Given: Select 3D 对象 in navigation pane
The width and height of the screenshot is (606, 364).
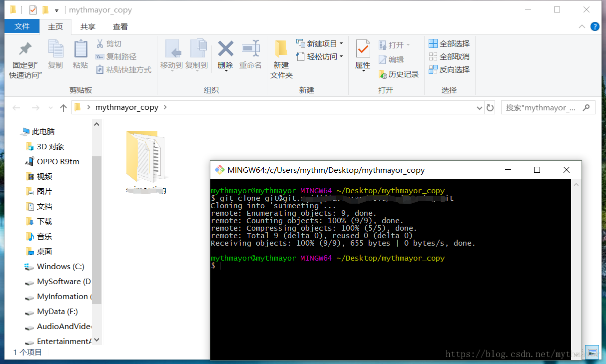Looking at the screenshot, I should point(45,147).
